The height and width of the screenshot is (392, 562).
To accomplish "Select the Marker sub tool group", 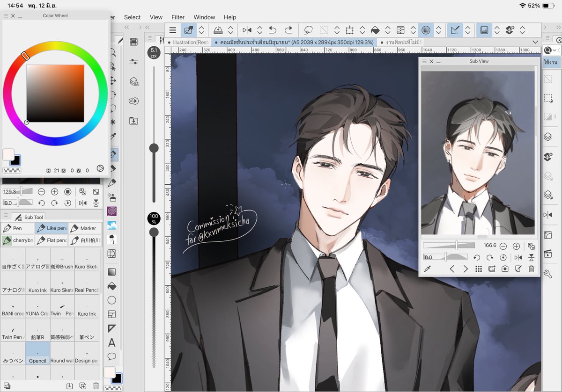I will click(85, 228).
